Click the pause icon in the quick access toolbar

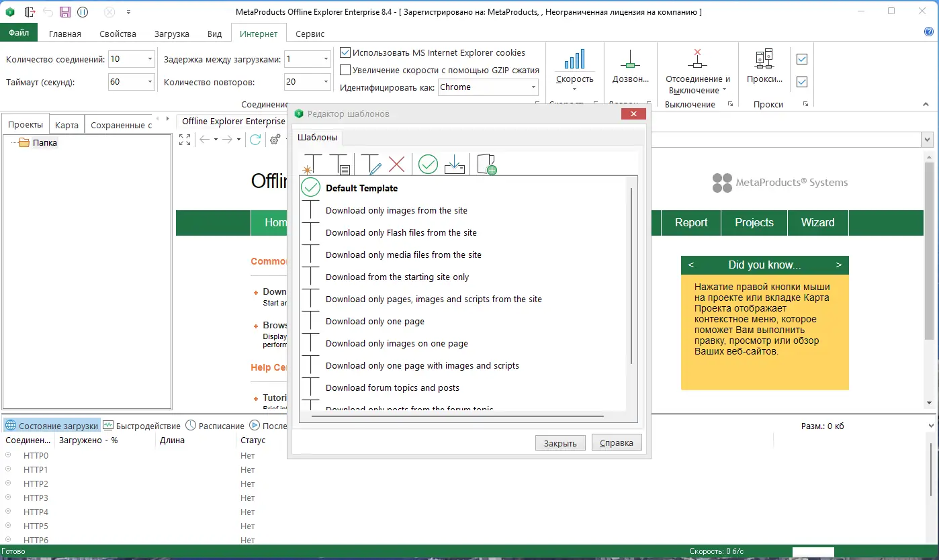83,12
